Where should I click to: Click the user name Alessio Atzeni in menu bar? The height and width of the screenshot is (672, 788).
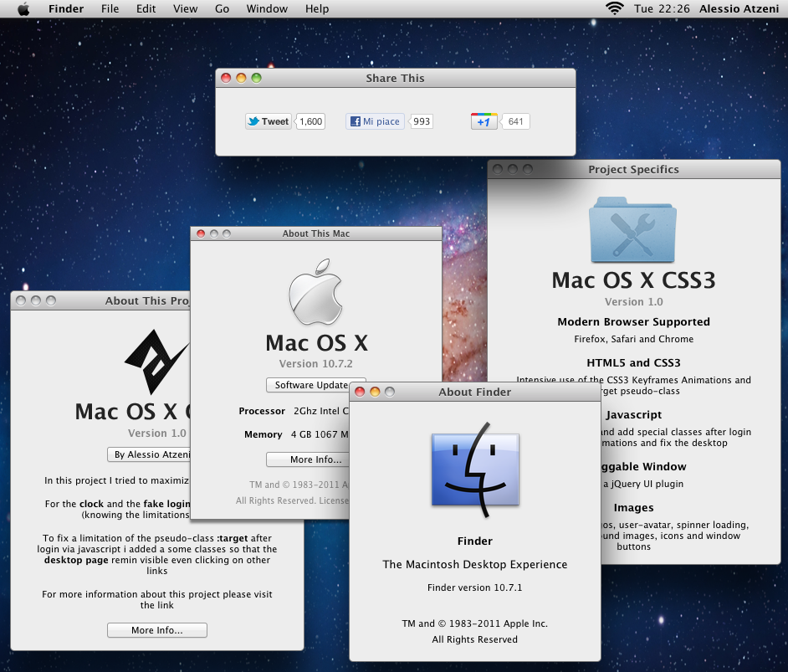(739, 8)
